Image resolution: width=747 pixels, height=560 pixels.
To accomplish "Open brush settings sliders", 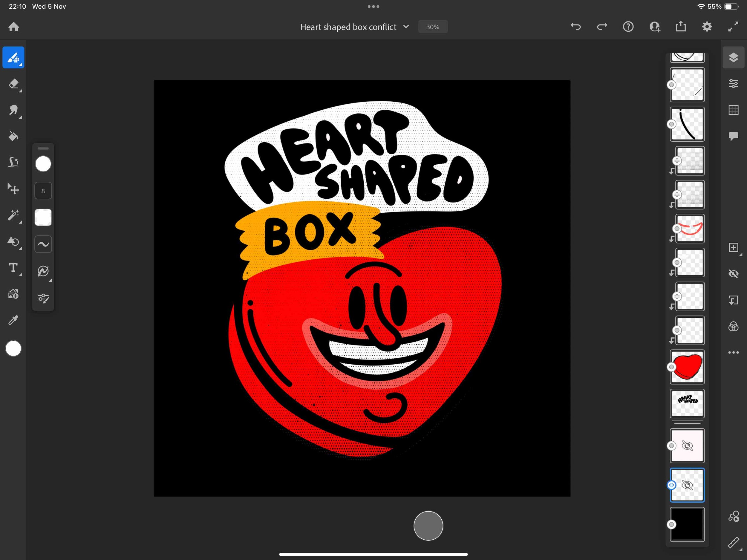I will coord(43,298).
